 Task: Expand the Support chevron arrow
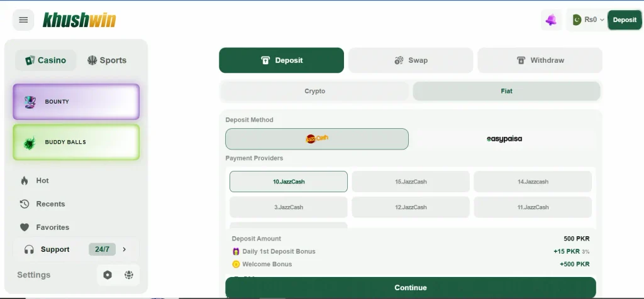[x=125, y=249]
